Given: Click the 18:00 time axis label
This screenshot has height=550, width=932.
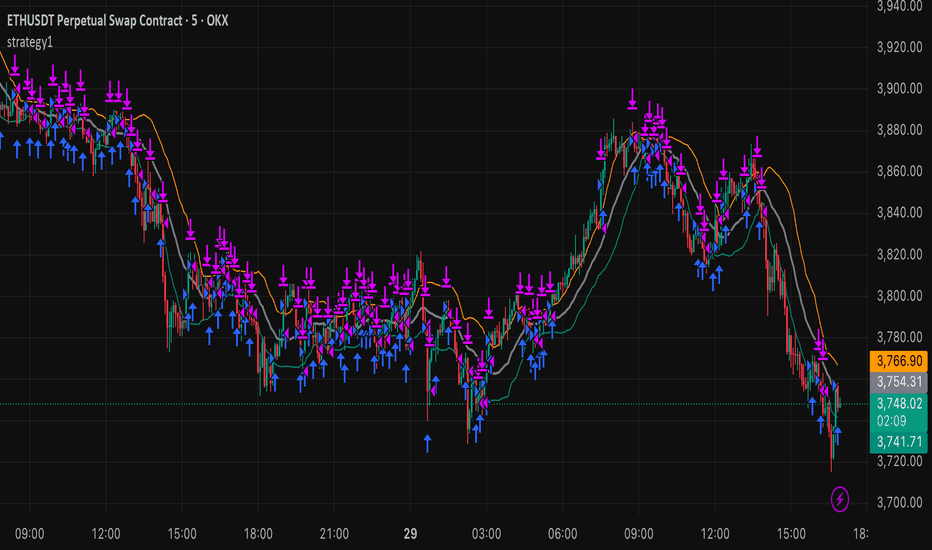Looking at the screenshot, I should (x=258, y=534).
